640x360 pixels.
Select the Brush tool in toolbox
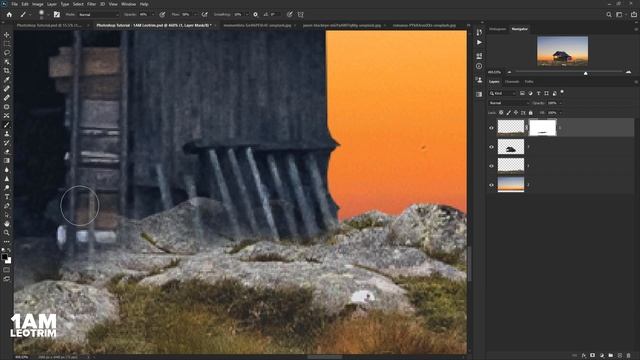point(7,125)
